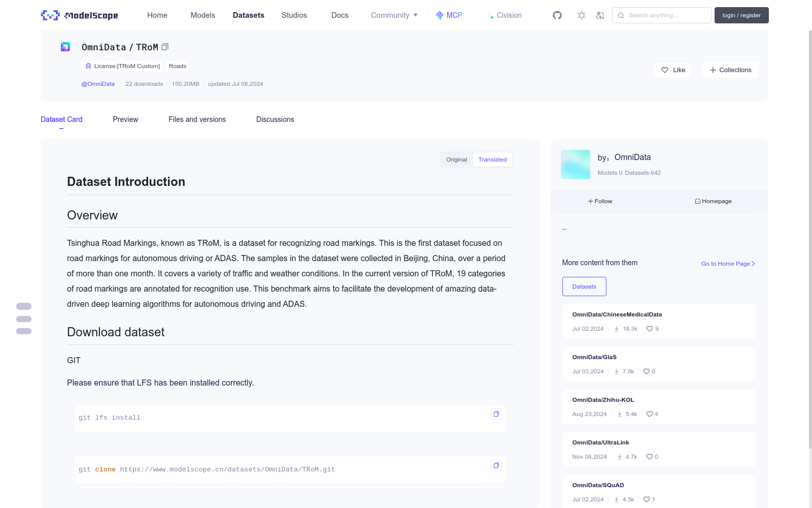Click "Datasets 642" under OmniData
The image size is (812, 508).
[x=643, y=173]
